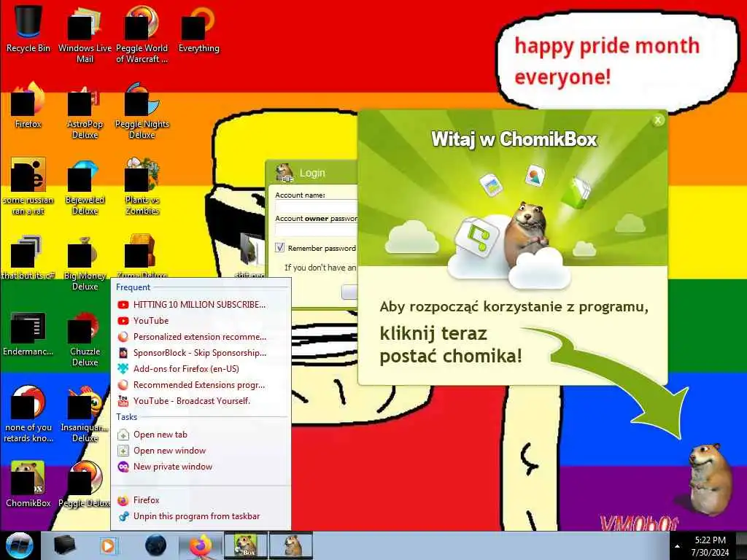Open the YouTube frequent entry
This screenshot has width=747, height=560.
[201, 321]
